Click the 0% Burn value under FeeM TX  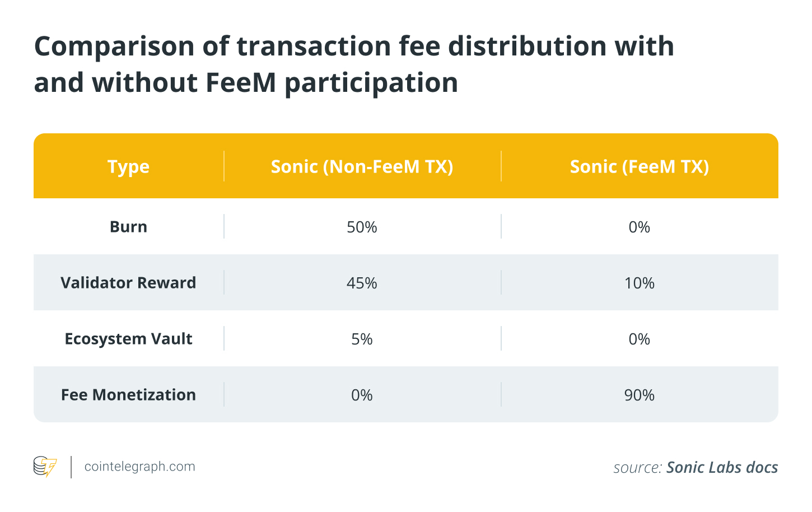639,227
